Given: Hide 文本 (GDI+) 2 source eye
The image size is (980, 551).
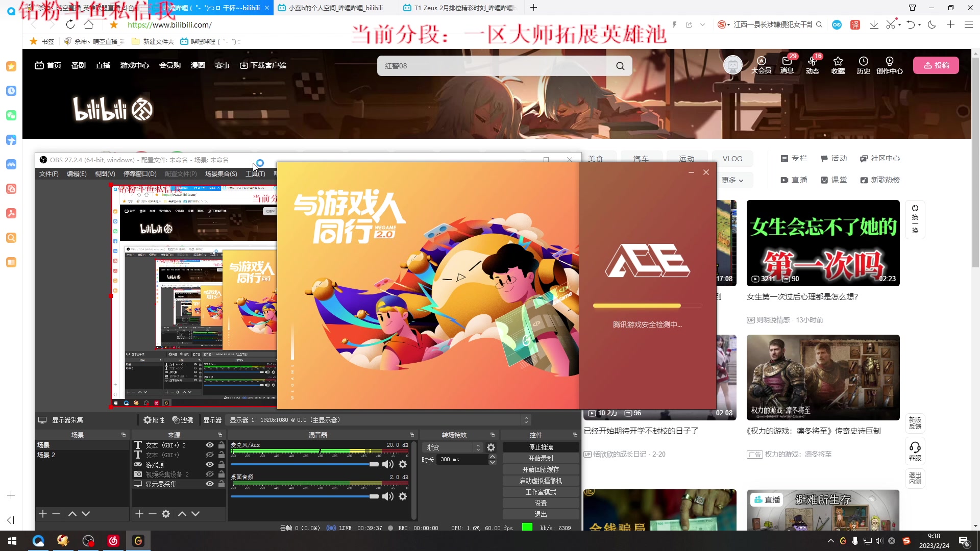Looking at the screenshot, I should point(209,445).
